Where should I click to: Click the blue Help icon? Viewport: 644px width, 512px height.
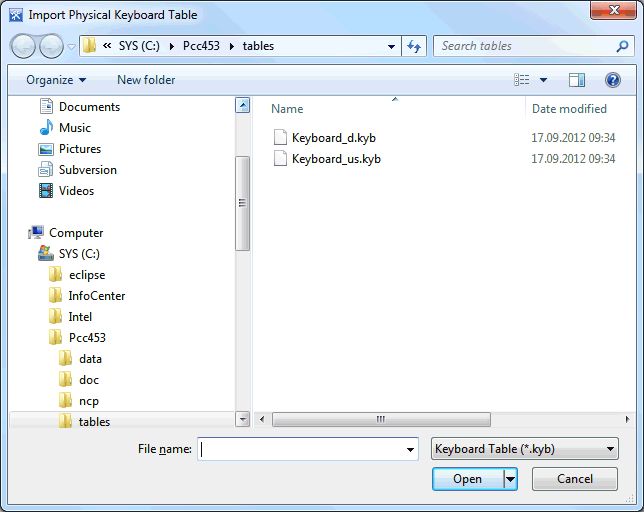pyautogui.click(x=612, y=80)
